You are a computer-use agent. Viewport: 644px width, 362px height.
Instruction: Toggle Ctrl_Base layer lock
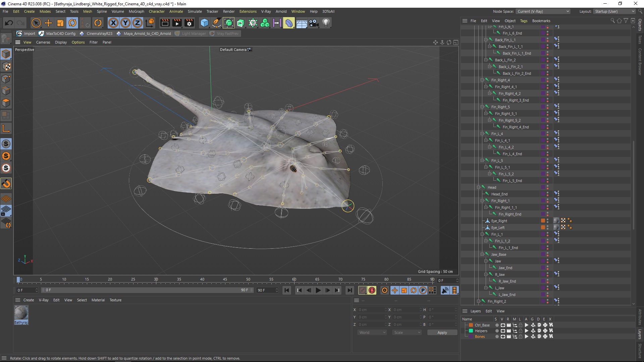tap(521, 325)
